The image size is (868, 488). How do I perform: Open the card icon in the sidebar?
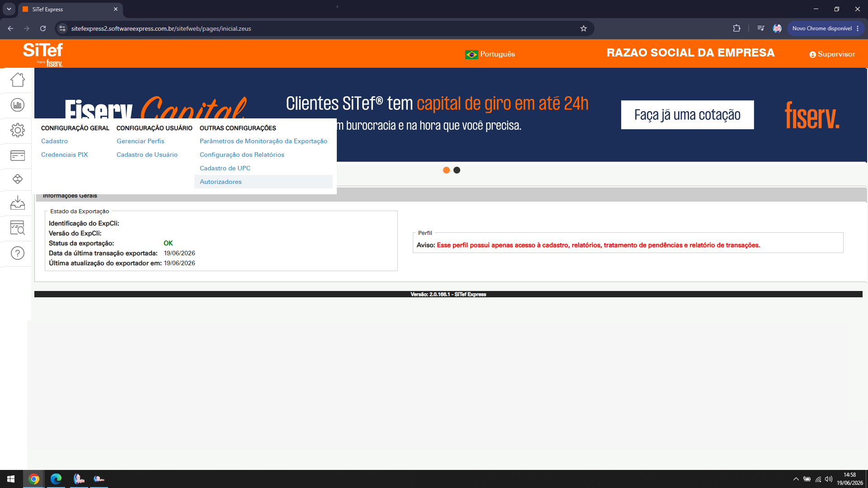click(18, 155)
